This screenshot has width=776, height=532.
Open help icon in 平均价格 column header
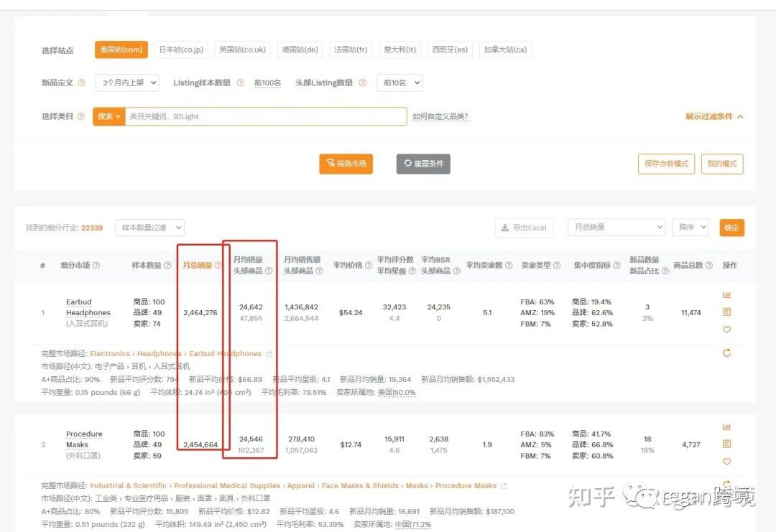point(369,265)
